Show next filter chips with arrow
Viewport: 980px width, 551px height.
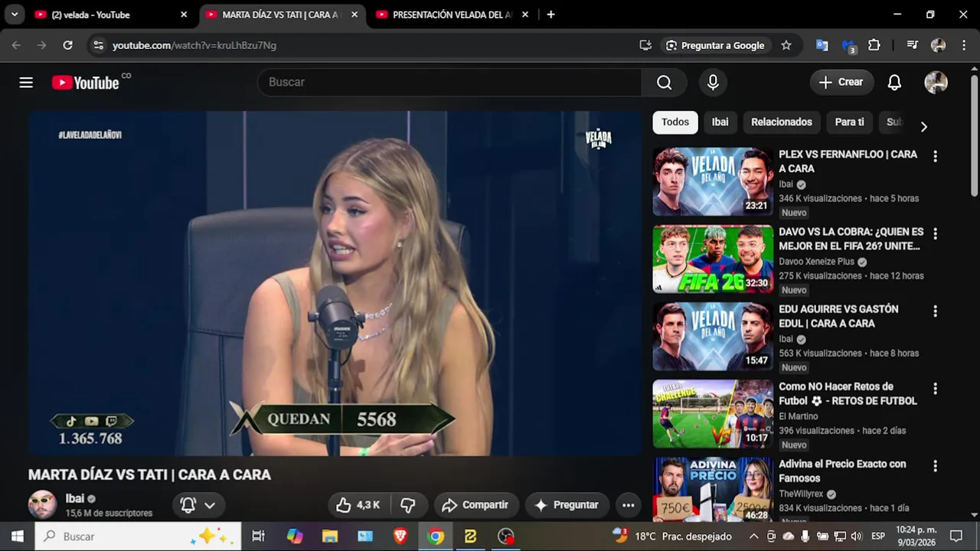[x=923, y=126]
